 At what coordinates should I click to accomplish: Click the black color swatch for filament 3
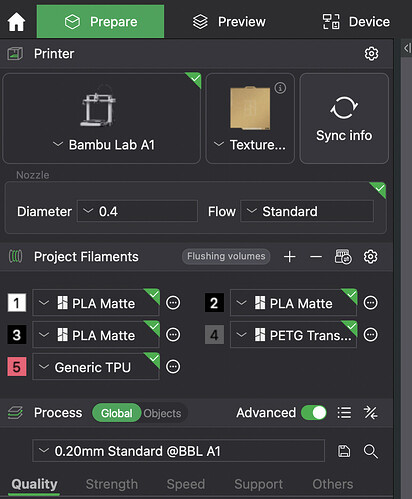[17, 335]
